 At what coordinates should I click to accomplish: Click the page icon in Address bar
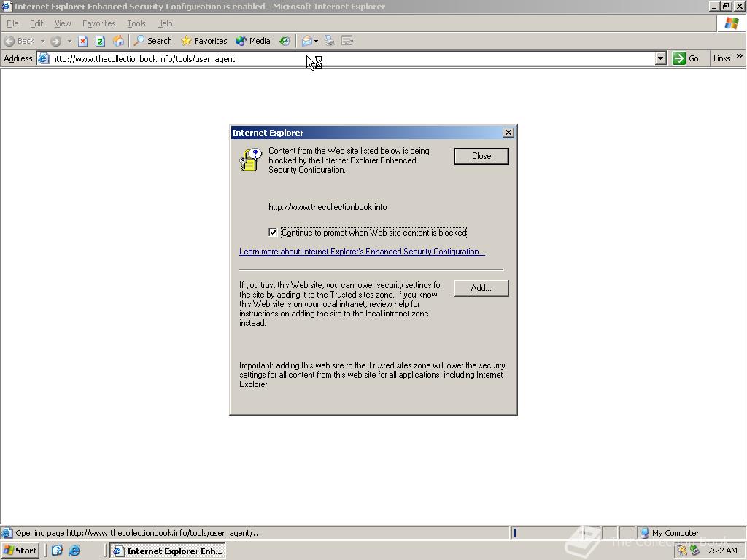point(43,59)
